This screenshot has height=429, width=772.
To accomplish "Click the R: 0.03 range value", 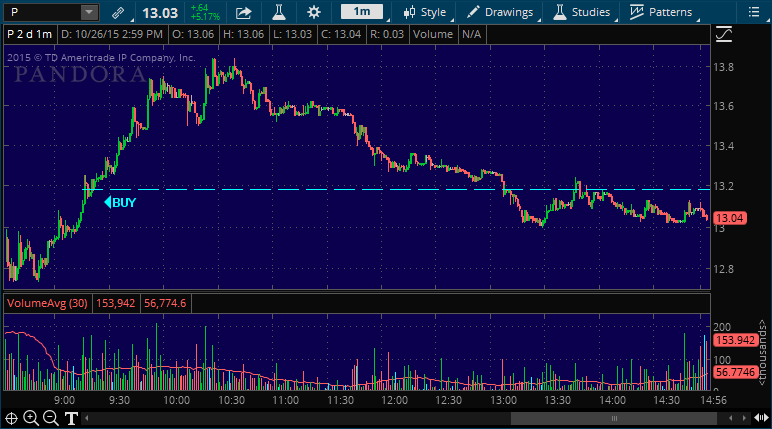I will click(x=387, y=34).
